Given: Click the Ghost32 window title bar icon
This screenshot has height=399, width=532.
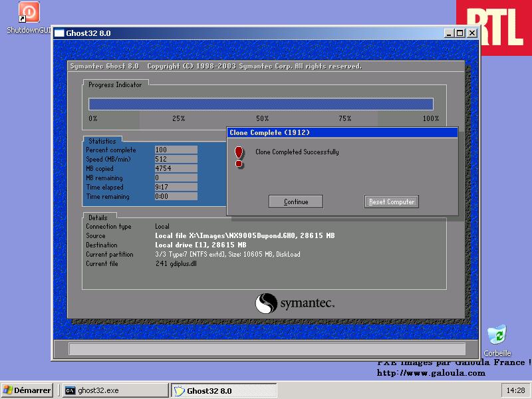Looking at the screenshot, I should 59,33.
